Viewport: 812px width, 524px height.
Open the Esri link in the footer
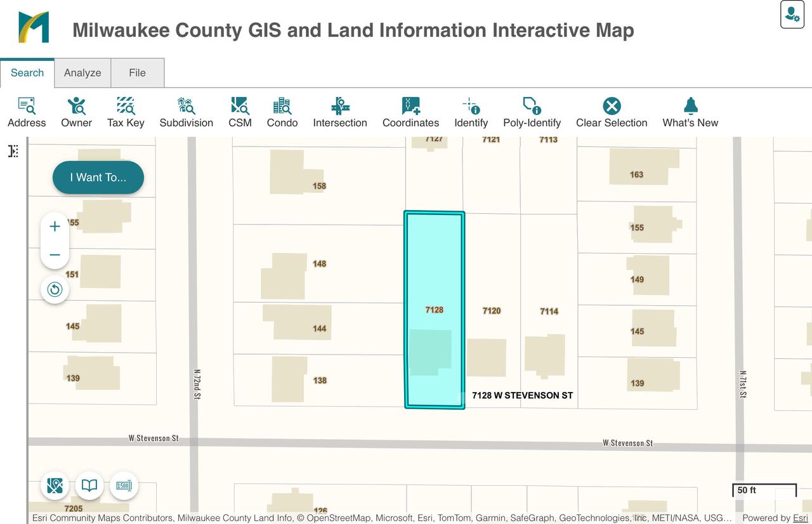800,518
